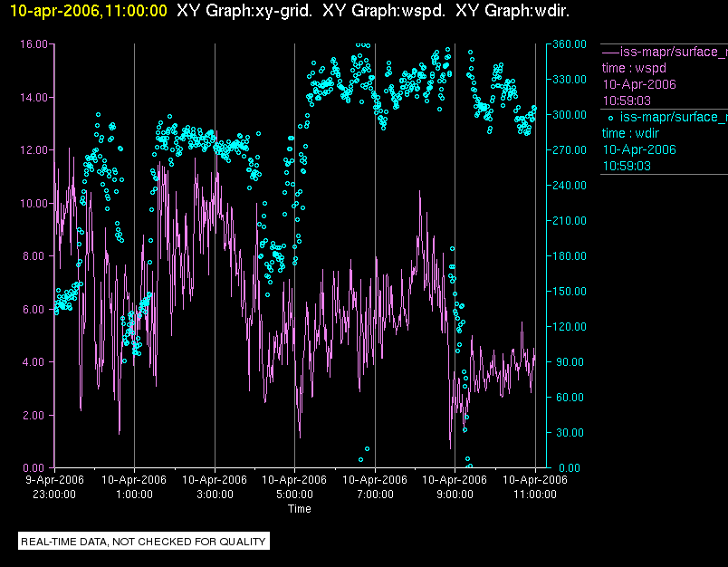Click the 10-Apr-2006 1:00:00 time label
This screenshot has height=567, width=728.
click(134, 487)
